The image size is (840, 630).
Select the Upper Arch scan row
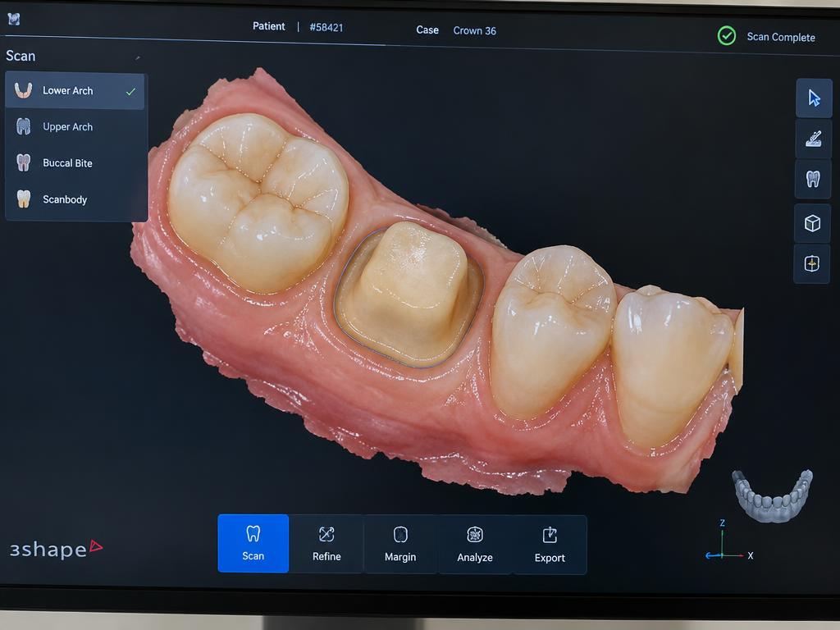pos(75,127)
